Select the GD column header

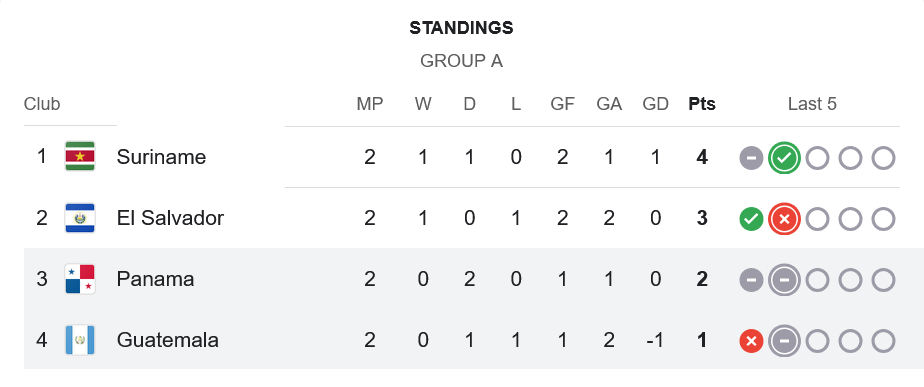coord(655,104)
